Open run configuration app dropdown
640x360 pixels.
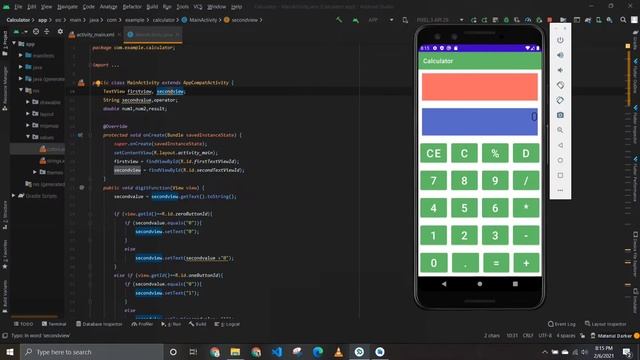point(380,20)
